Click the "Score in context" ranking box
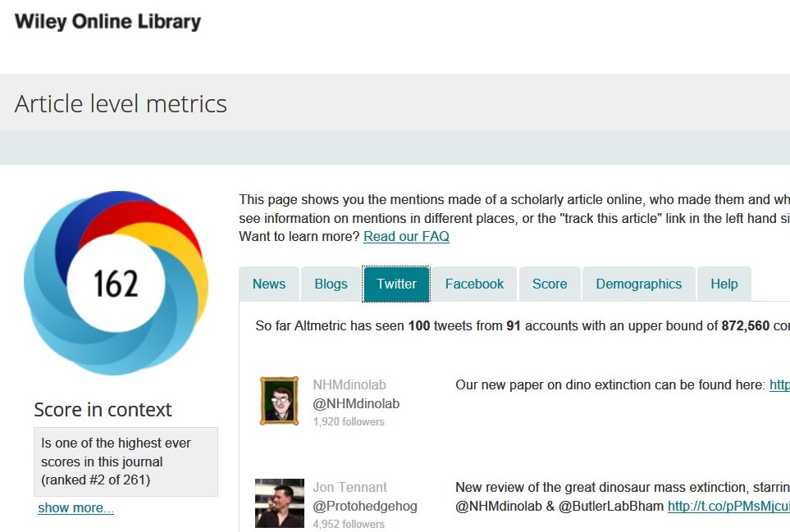This screenshot has height=532, width=790. (126, 462)
